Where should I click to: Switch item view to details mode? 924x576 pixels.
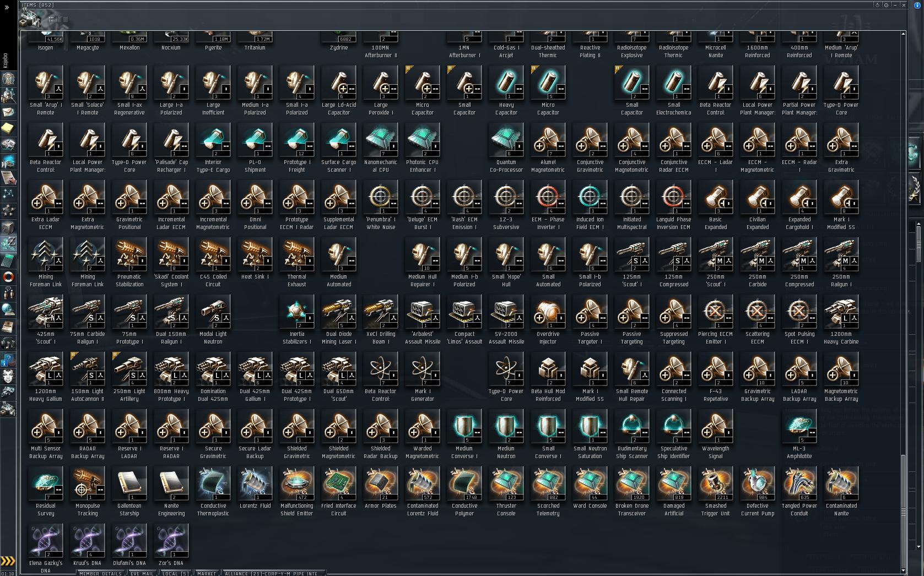pos(58,19)
